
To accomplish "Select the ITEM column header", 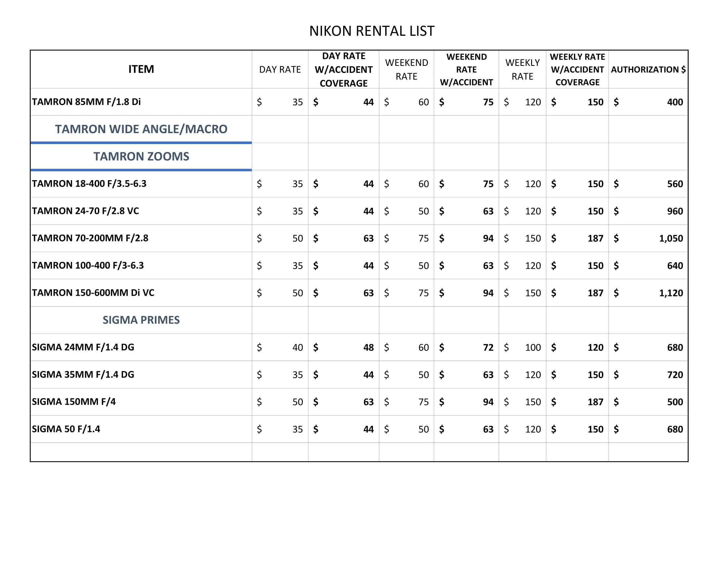I will point(141,69).
